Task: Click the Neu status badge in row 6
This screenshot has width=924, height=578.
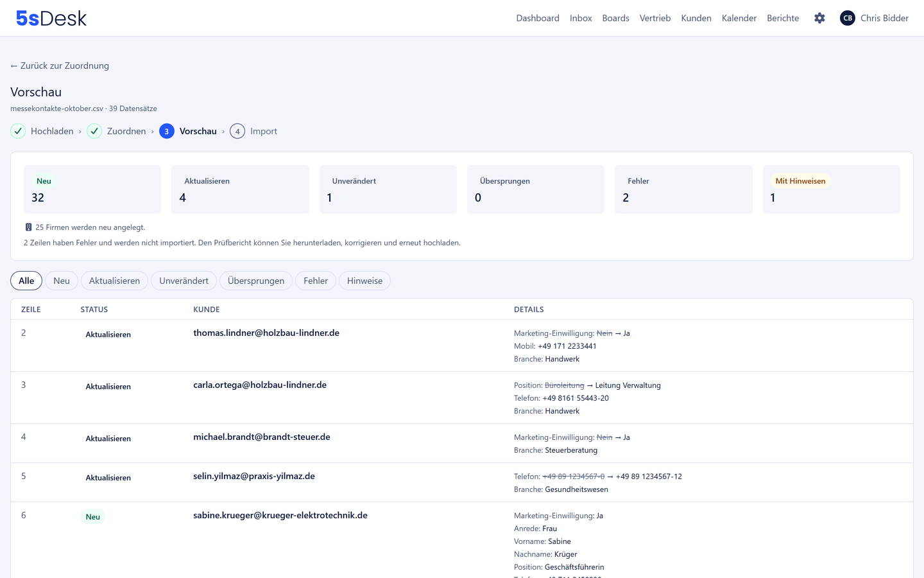Action: 93,517
